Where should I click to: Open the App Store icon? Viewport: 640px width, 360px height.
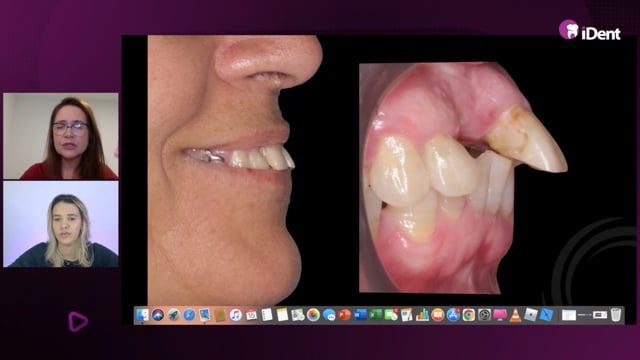click(x=453, y=315)
